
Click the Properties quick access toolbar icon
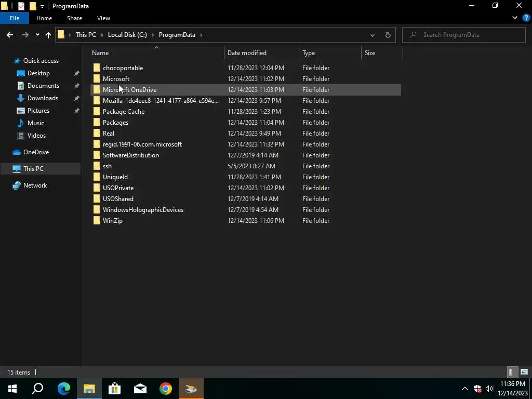click(x=21, y=6)
